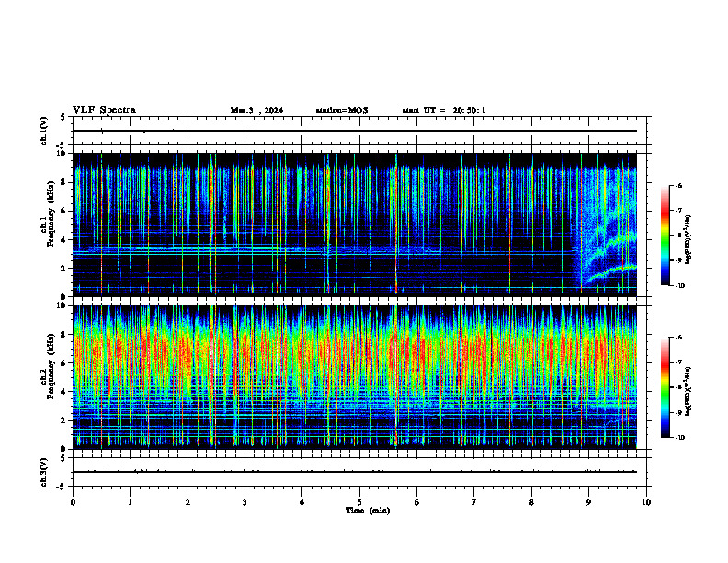
Task: Click time axis tick label "8"
Action: [531, 502]
